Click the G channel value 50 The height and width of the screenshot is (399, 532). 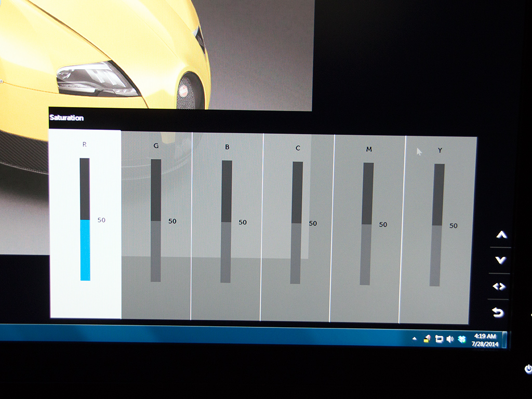click(172, 221)
